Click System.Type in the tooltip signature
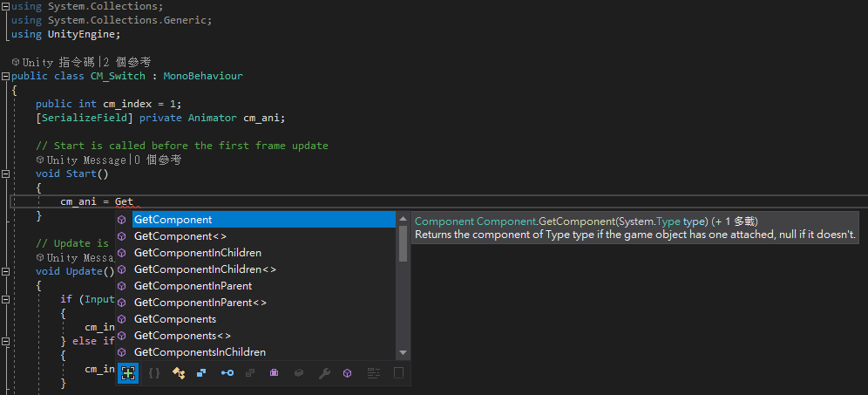868x395 pixels. click(x=649, y=221)
